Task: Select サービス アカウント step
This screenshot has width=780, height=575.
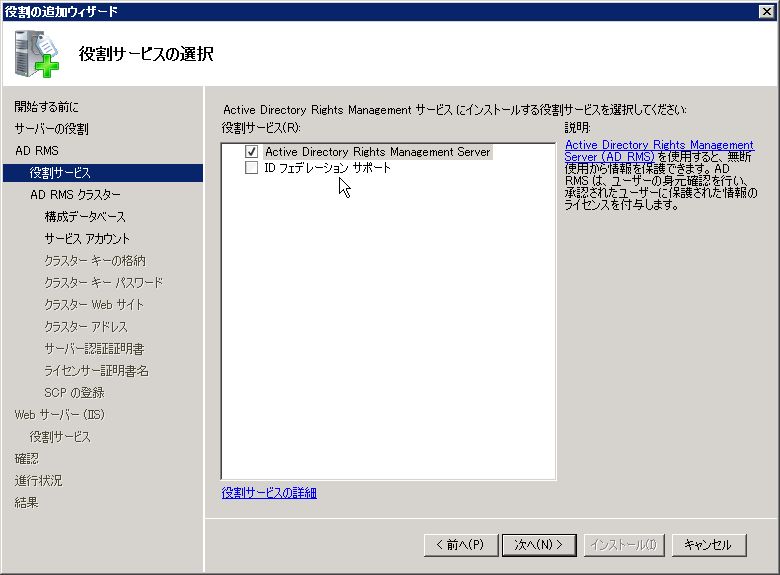Action: click(87, 238)
